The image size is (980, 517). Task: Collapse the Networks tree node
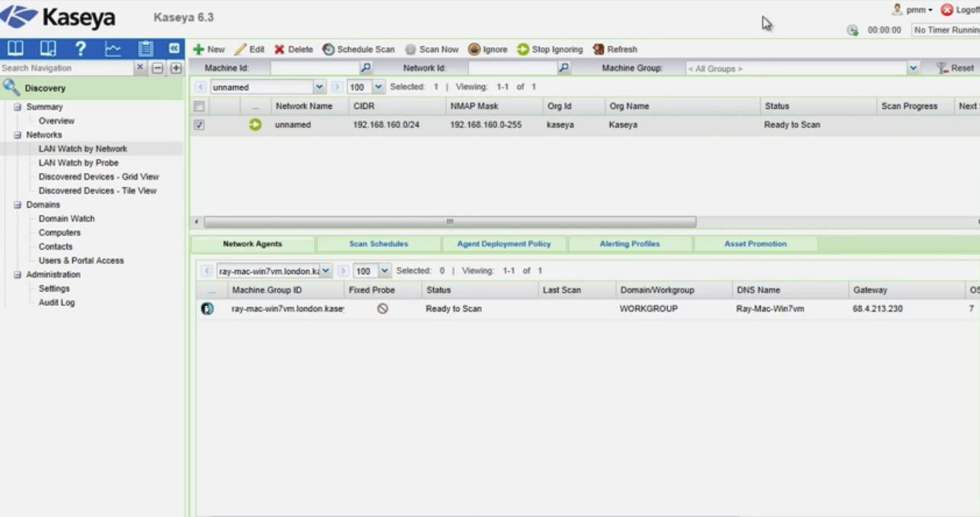coord(18,135)
